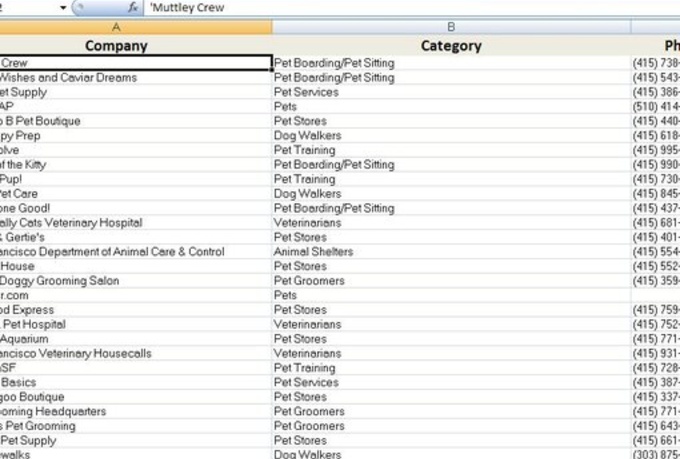
Task: Click the company cell ending in et Supply below Caviar Dreams
Action: tap(136, 92)
